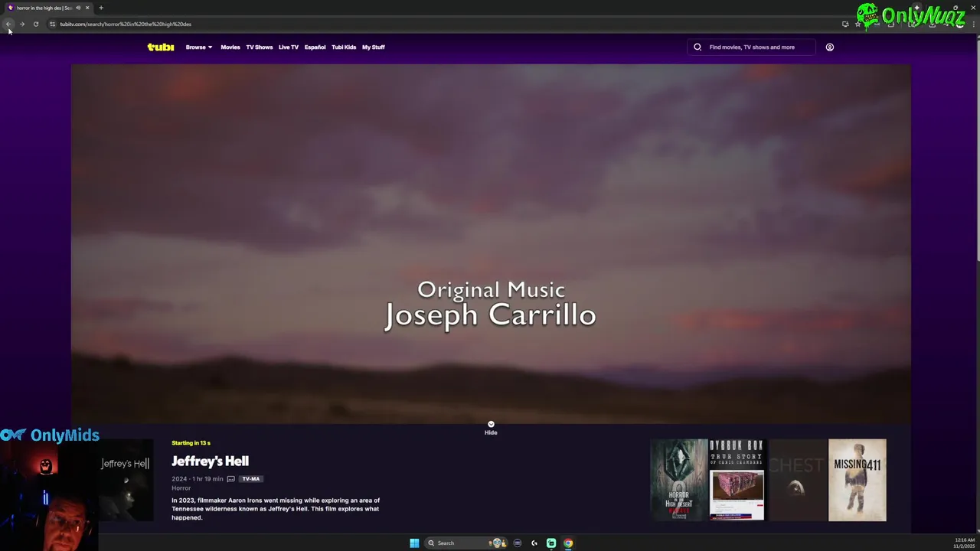This screenshot has height=551, width=980.
Task: Select the Chest movie poster thumbnail
Action: tap(797, 480)
